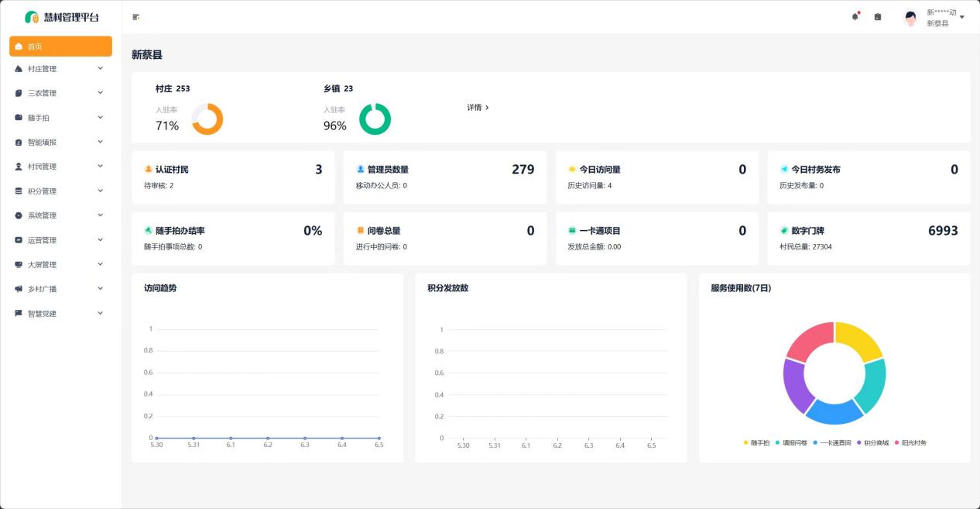Image resolution: width=980 pixels, height=509 pixels.
Task: Open the 认证村民 statistics card
Action: coord(233,177)
